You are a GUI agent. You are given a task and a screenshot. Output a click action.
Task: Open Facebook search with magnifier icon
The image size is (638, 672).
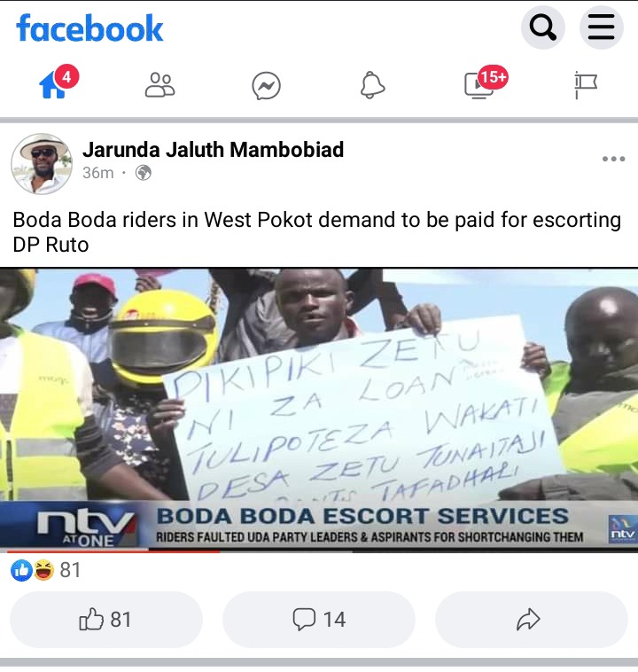click(542, 27)
